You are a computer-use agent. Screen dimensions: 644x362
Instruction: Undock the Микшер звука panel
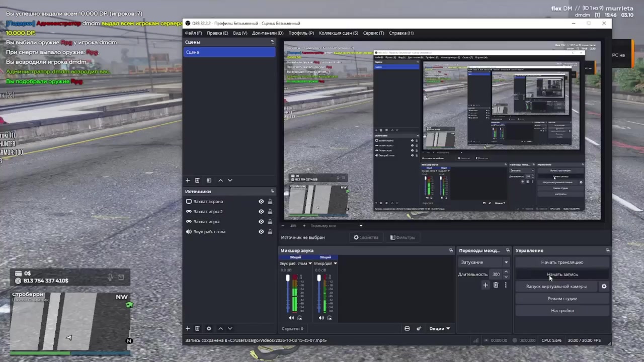(451, 250)
